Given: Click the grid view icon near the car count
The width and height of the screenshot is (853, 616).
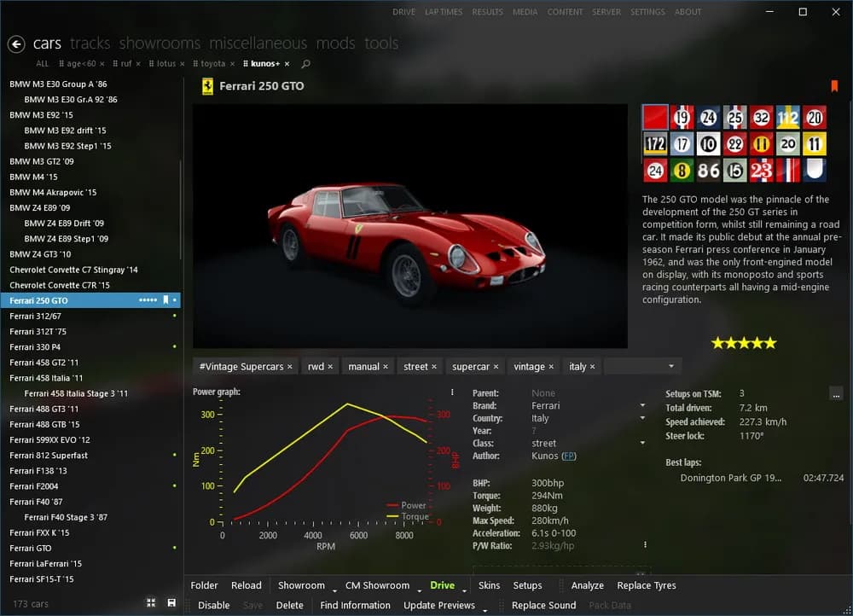Looking at the screenshot, I should coord(151,602).
